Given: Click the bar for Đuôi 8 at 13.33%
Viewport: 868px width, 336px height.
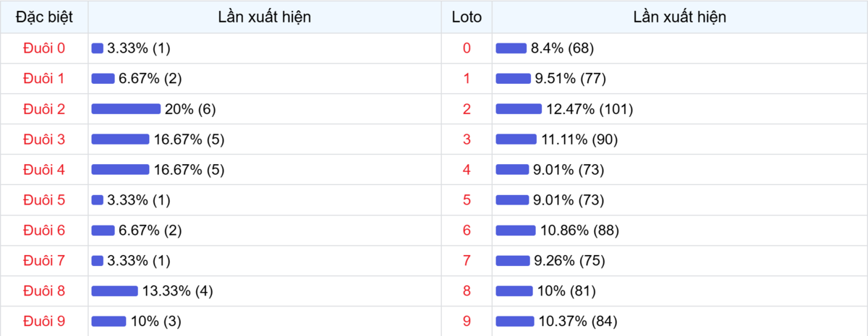Looking at the screenshot, I should tap(114, 291).
